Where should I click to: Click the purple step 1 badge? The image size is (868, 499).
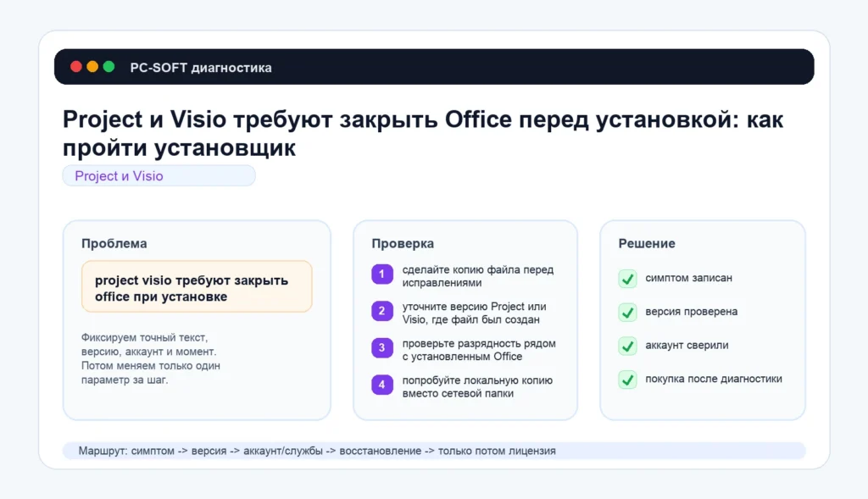pos(382,274)
